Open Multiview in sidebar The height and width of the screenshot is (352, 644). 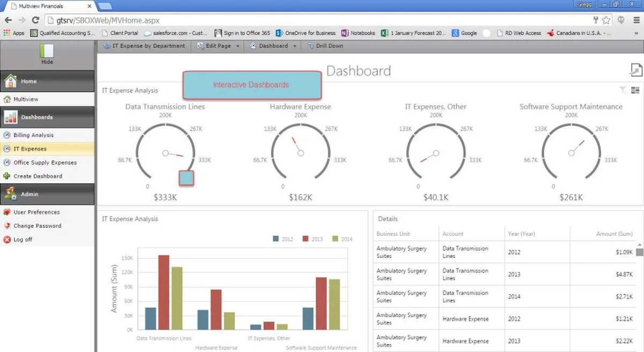[x=47, y=99]
